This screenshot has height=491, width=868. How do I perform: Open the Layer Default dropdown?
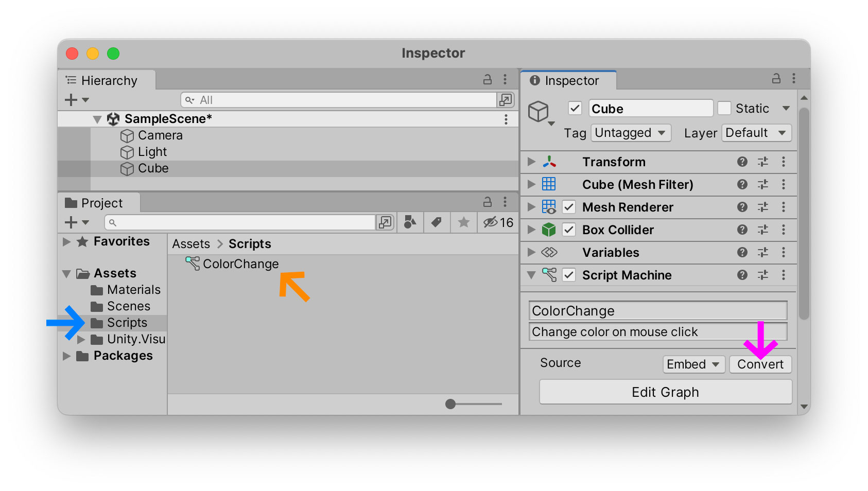tap(756, 133)
